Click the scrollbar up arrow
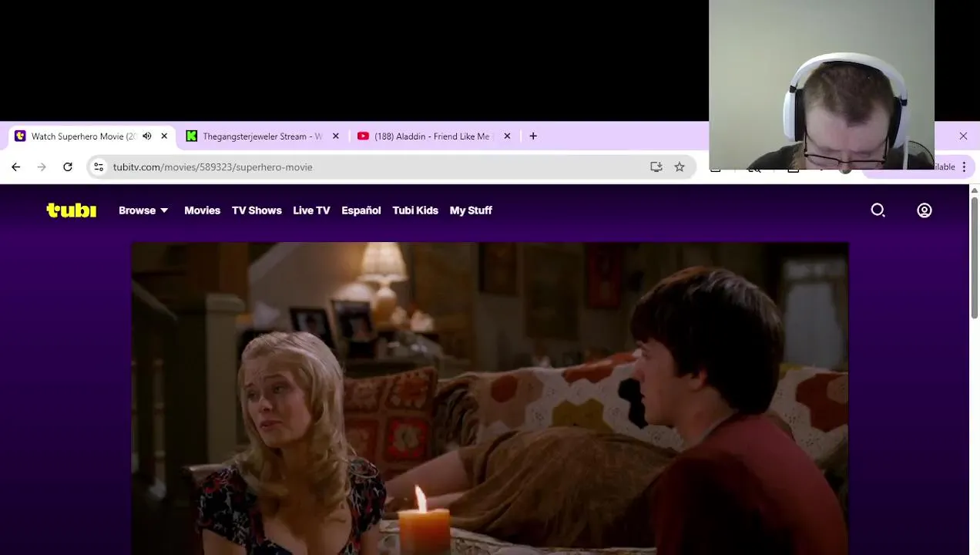Screen dimensions: 980x555 click(974, 190)
